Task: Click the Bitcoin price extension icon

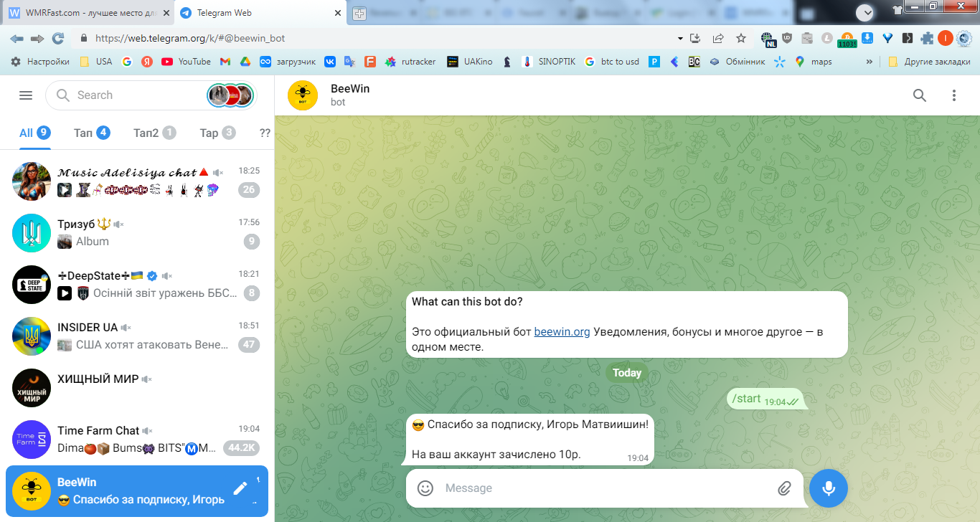Action: point(847,39)
